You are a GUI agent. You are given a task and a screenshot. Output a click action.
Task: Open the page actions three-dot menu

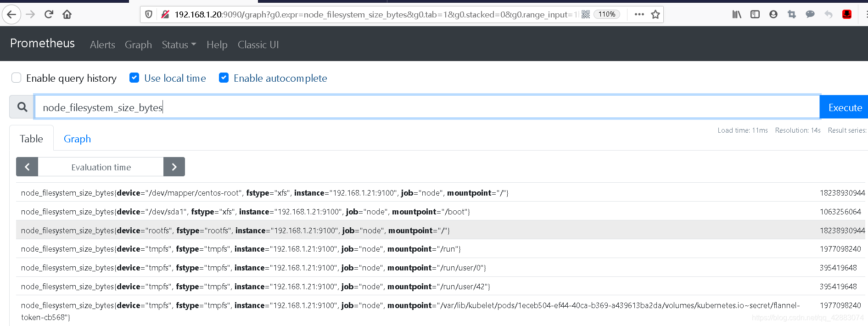tap(639, 15)
